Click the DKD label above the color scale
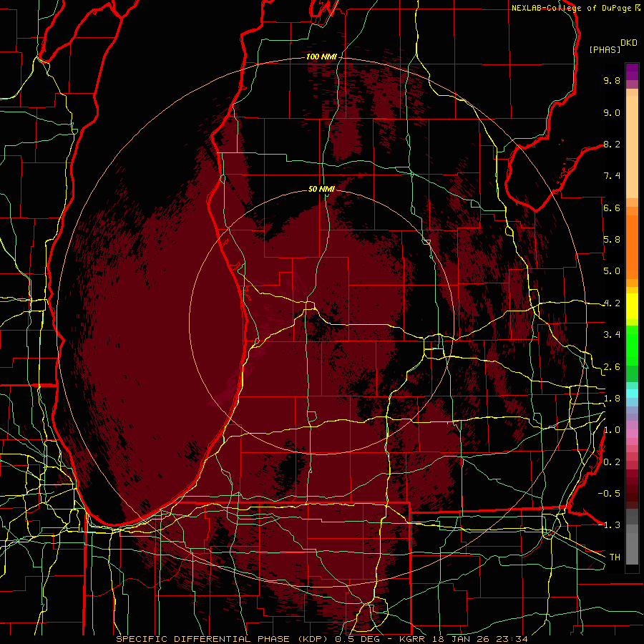Screen dimensions: 644x644 (629, 43)
